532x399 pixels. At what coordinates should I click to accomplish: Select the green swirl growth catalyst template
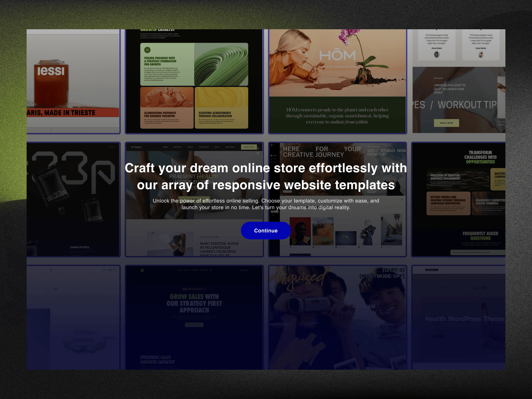click(x=194, y=81)
